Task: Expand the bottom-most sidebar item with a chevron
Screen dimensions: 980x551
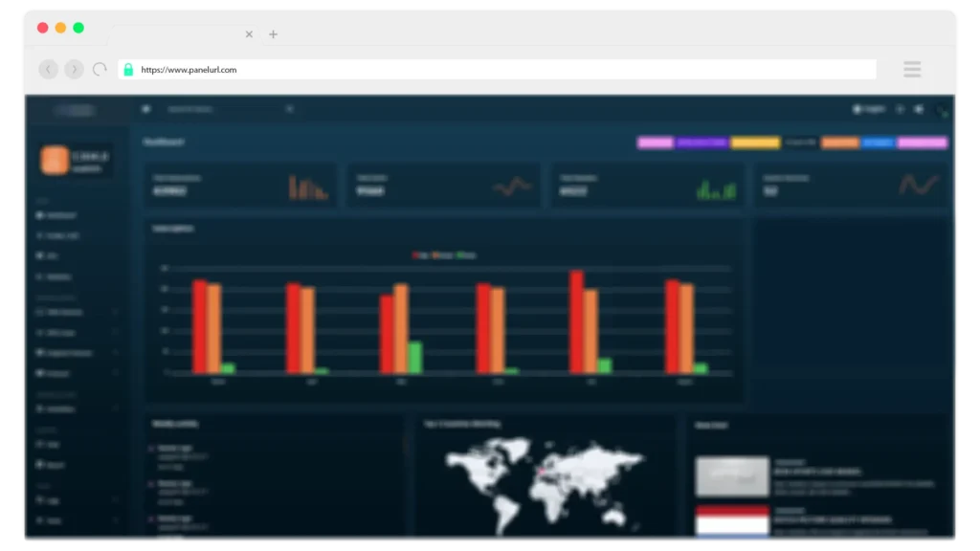Action: click(115, 520)
